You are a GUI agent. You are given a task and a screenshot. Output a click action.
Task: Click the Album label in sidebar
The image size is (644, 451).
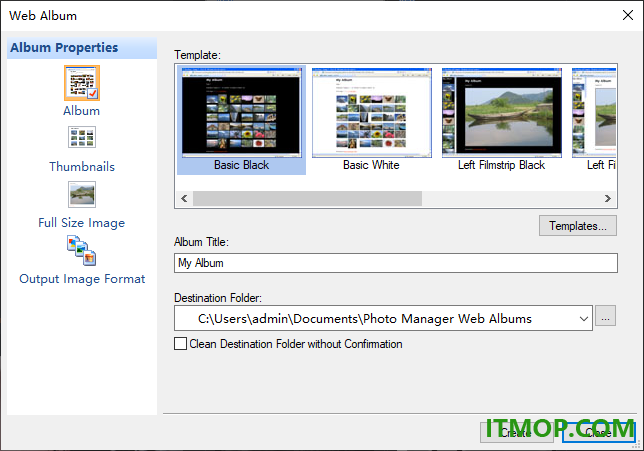pyautogui.click(x=81, y=111)
